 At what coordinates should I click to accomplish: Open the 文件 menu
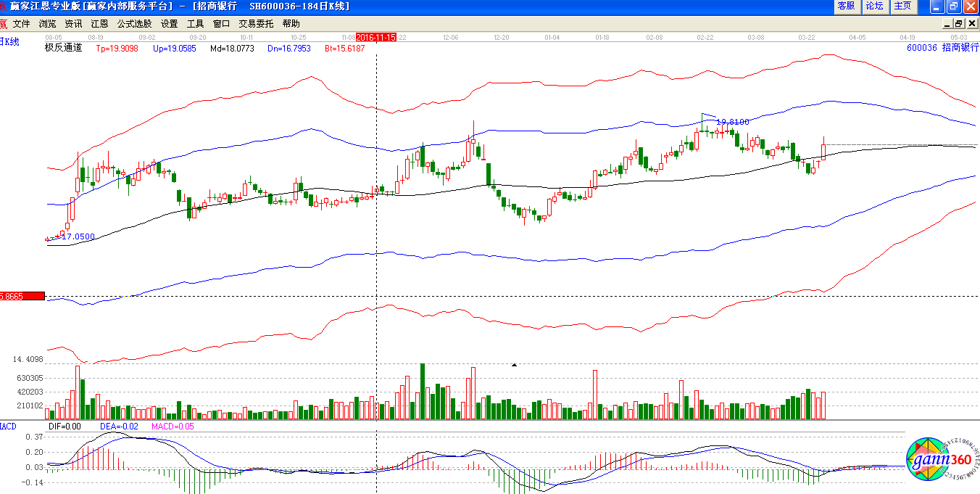point(22,24)
